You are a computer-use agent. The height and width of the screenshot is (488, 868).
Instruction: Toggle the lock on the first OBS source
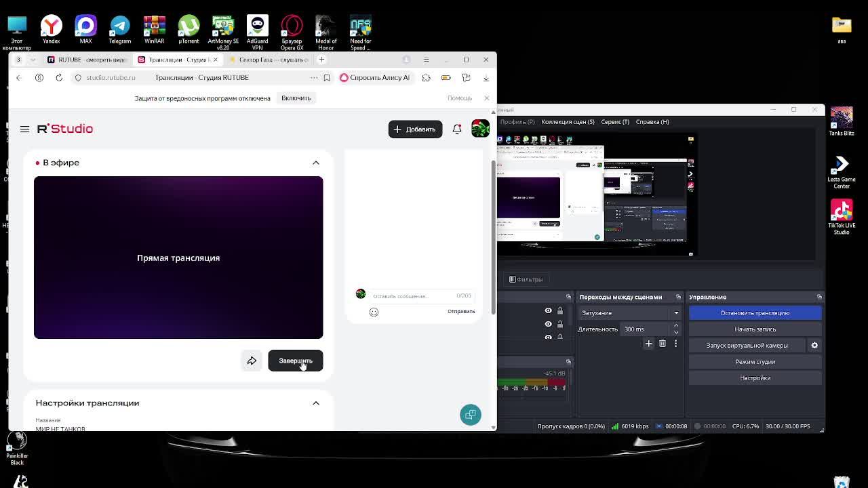pyautogui.click(x=559, y=311)
